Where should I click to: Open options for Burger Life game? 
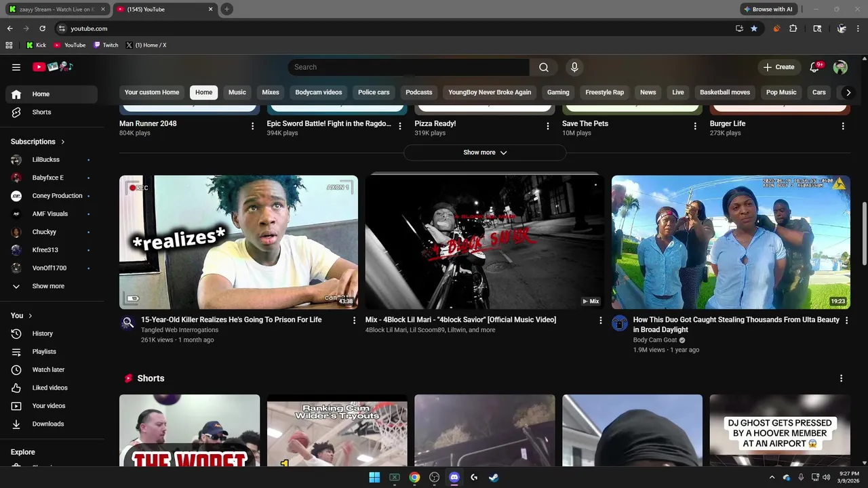843,126
